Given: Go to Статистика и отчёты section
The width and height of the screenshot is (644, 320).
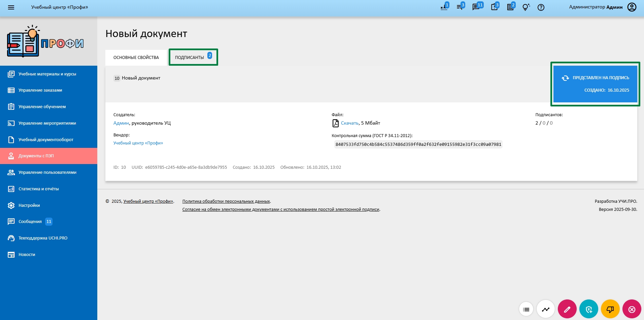Looking at the screenshot, I should 38,189.
